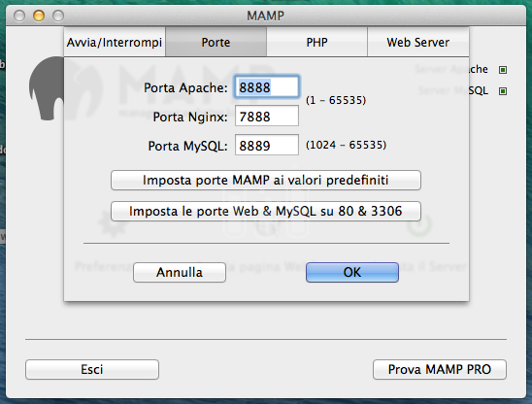Click the "Porta Nginx:" label
The width and height of the screenshot is (532, 404).
pyautogui.click(x=190, y=118)
